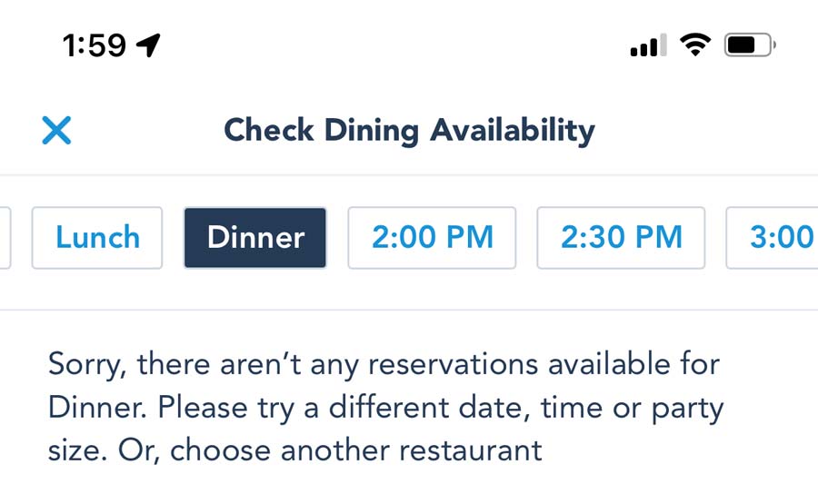Tap the 'Sorry, there aren't any reservations' line
Screen dimensions: 818x504
pyautogui.click(x=384, y=364)
